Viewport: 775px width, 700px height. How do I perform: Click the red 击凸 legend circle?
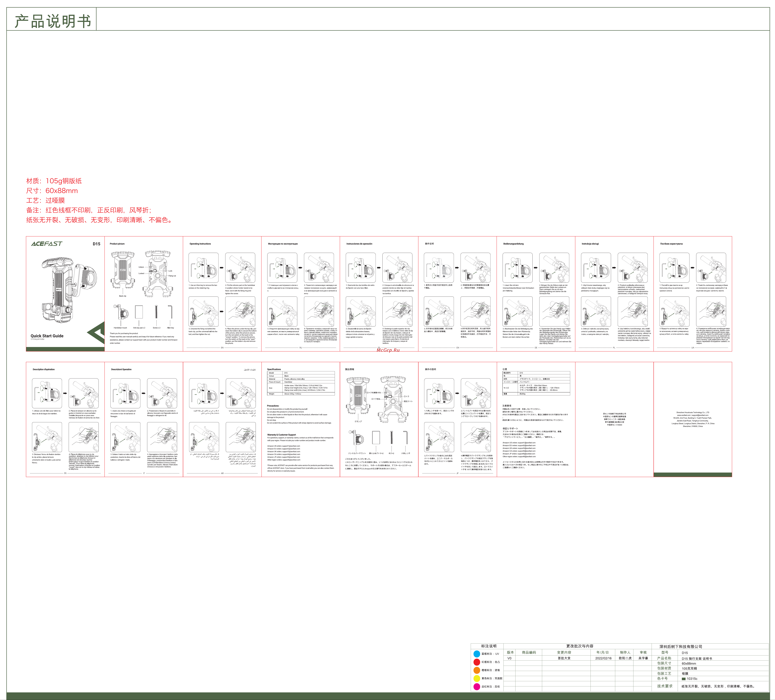(x=477, y=662)
